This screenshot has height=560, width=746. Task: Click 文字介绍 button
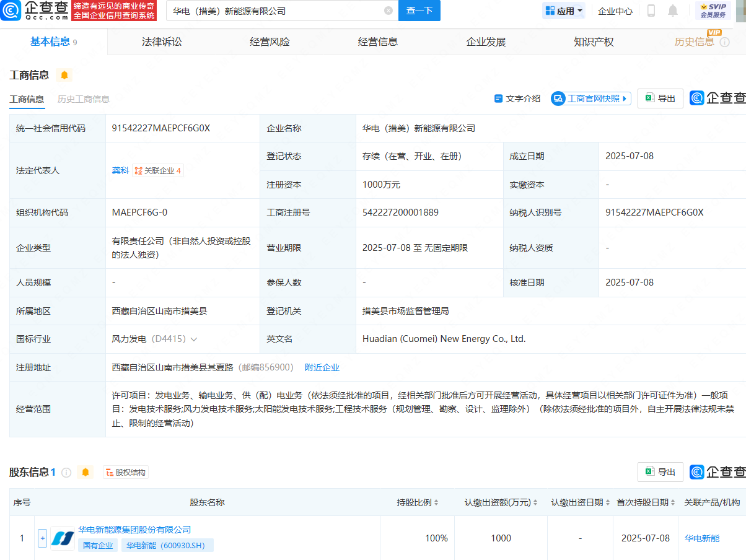(x=517, y=98)
